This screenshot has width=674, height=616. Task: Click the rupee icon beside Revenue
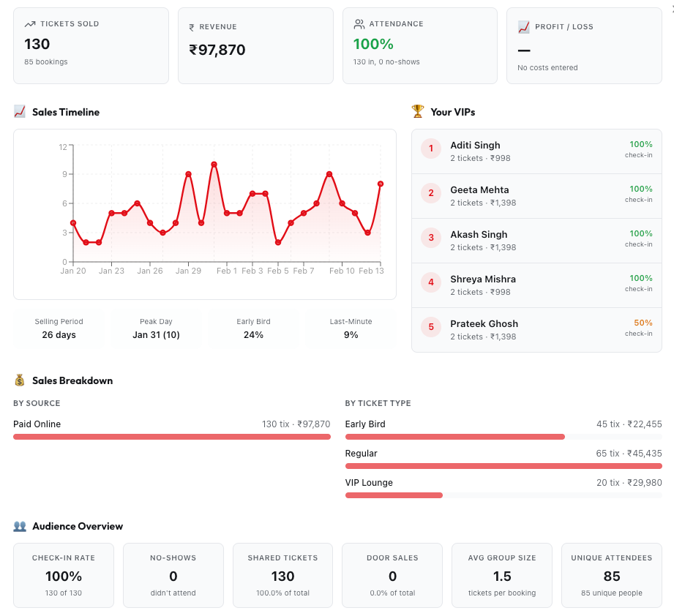pyautogui.click(x=192, y=27)
